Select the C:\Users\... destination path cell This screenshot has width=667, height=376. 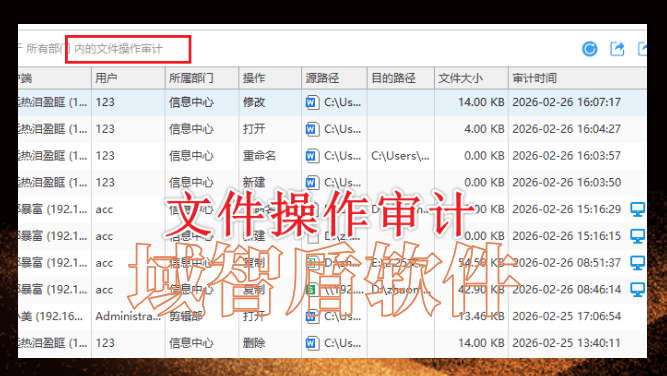click(400, 156)
